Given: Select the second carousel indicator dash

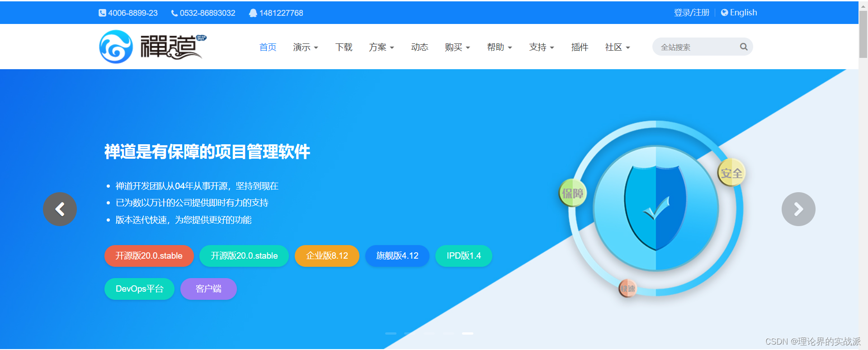Looking at the screenshot, I should click(410, 333).
